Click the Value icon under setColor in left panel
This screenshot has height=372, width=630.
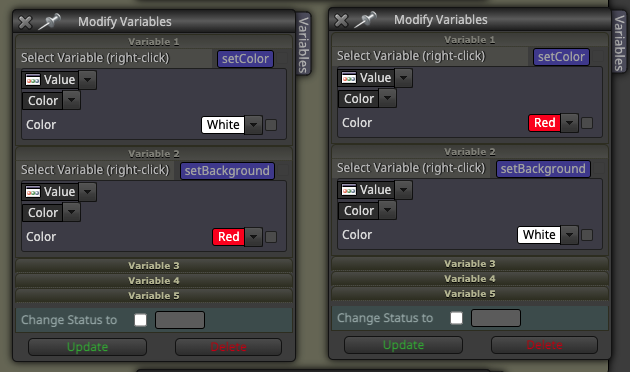point(33,80)
